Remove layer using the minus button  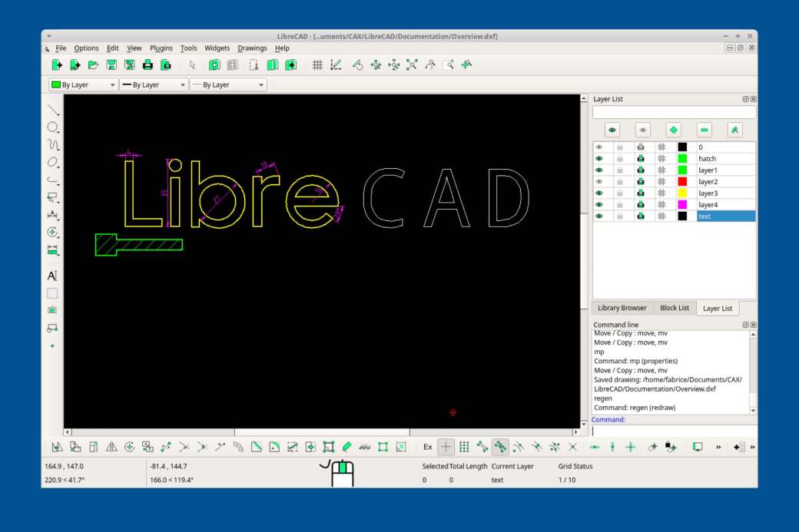[x=704, y=131]
